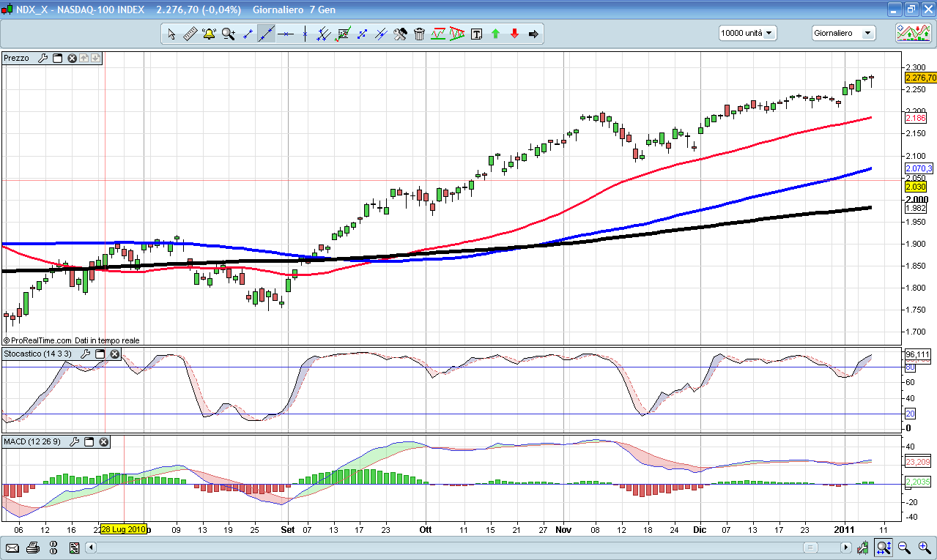Pick the vertical line drawing tool
This screenshot has width=937, height=560.
(304, 34)
